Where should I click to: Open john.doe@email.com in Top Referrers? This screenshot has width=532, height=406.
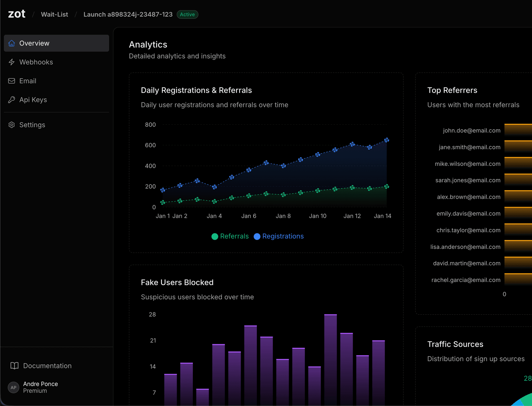(472, 131)
